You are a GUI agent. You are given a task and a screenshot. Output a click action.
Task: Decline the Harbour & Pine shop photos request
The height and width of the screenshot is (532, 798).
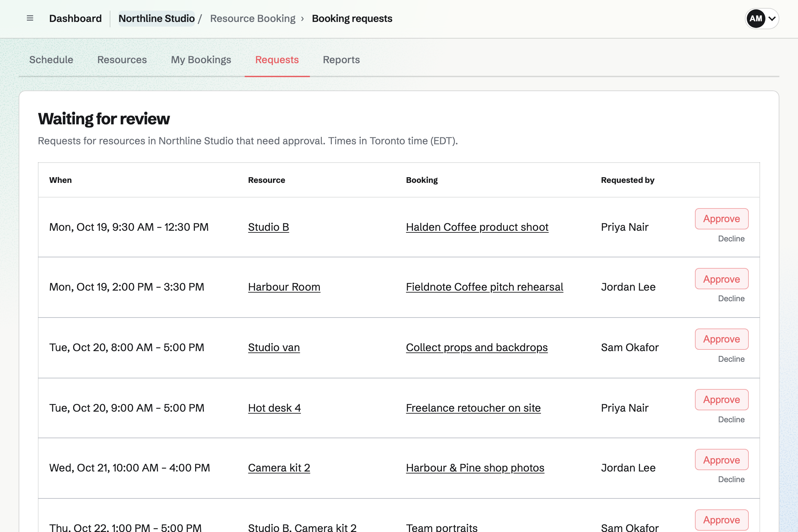(731, 479)
